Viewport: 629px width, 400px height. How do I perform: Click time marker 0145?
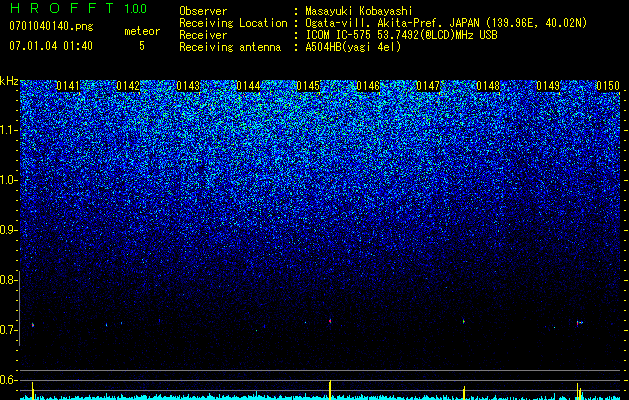coord(308,86)
